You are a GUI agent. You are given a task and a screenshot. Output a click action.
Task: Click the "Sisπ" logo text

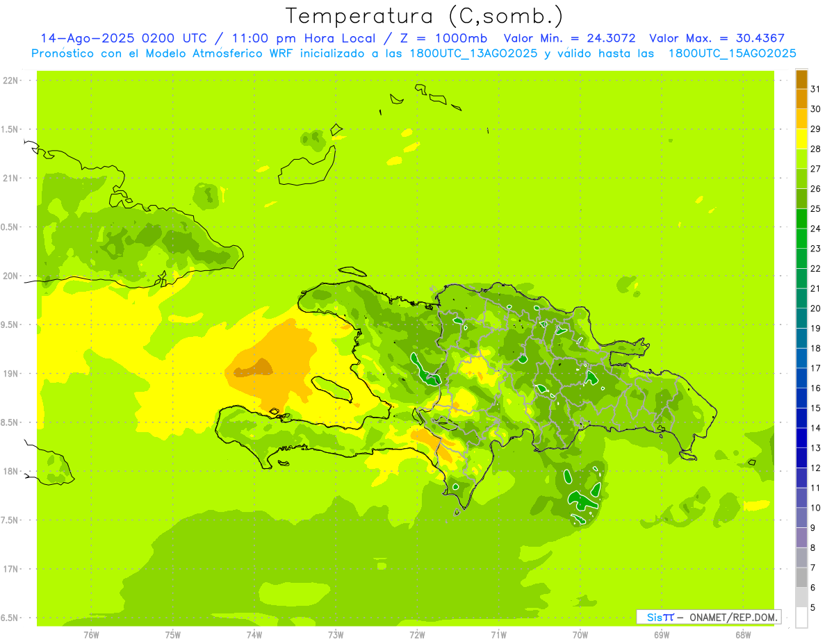pyautogui.click(x=660, y=617)
